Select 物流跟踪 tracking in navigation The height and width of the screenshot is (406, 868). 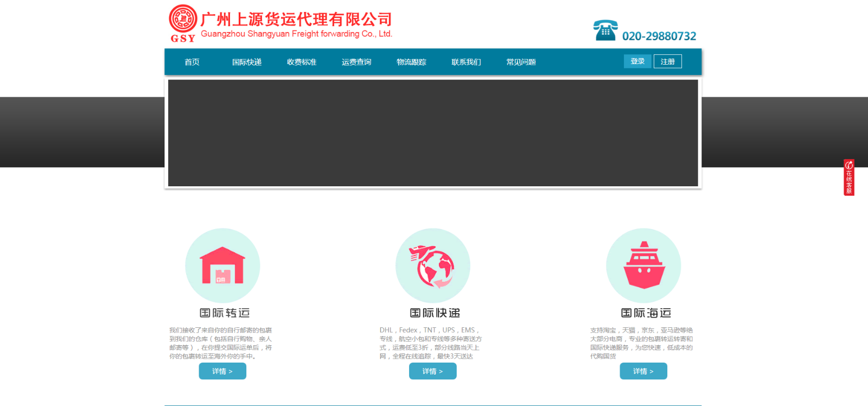click(x=411, y=62)
